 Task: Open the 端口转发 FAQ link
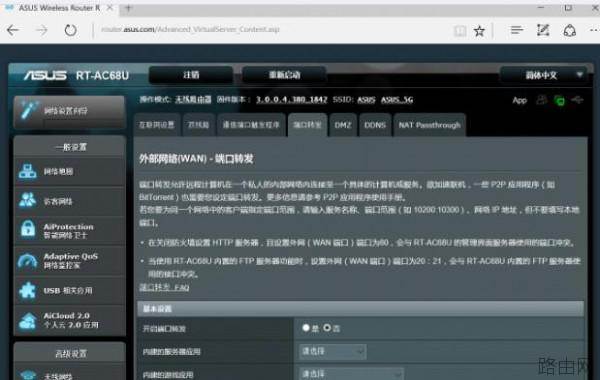coord(164,287)
